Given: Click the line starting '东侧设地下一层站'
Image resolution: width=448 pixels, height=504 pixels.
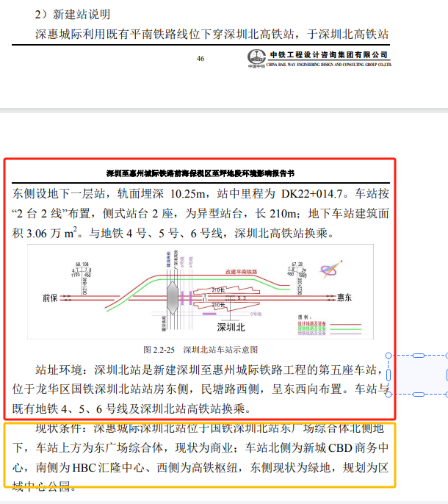Looking at the screenshot, I should point(200,193).
